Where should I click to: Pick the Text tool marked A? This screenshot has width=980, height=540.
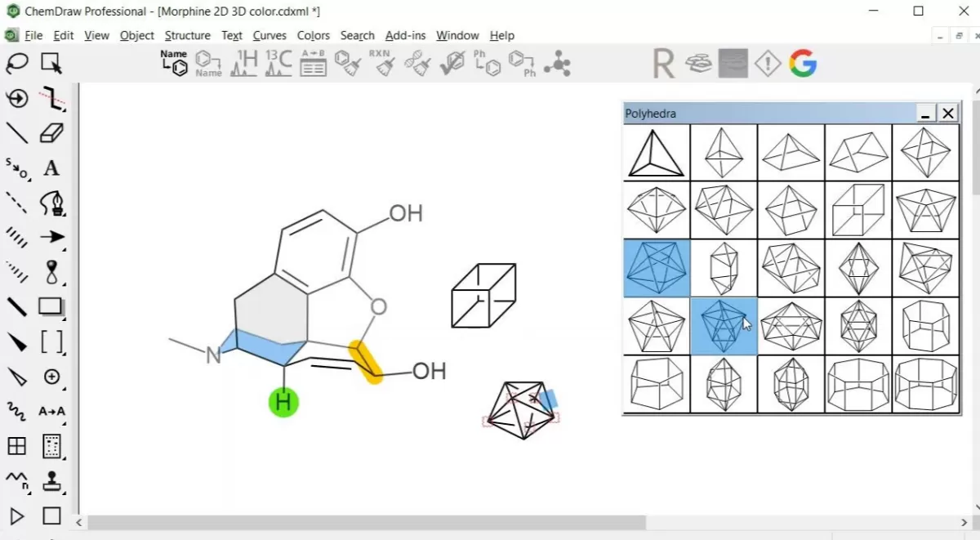tap(51, 167)
